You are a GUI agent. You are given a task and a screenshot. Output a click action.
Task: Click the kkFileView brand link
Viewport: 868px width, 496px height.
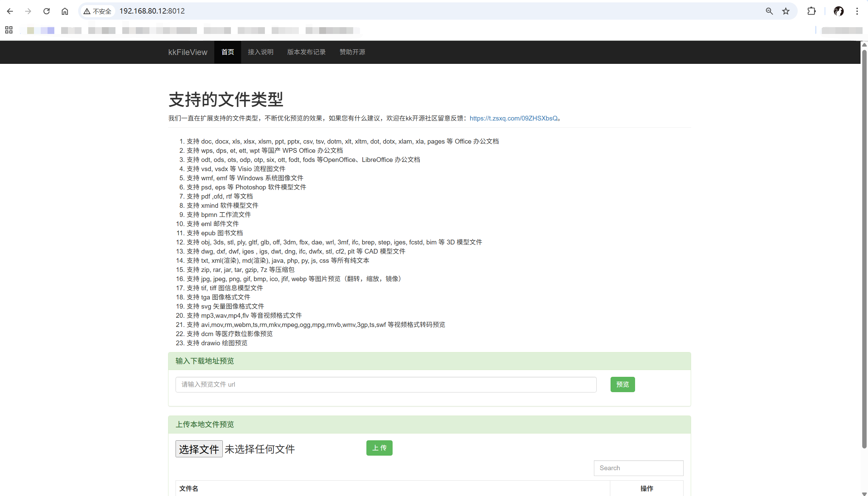pos(188,52)
